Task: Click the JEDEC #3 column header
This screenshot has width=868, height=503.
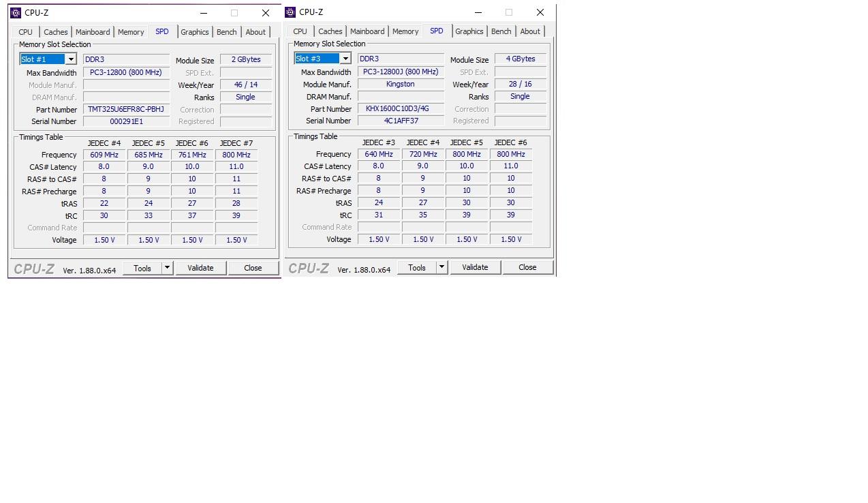Action: pyautogui.click(x=379, y=142)
